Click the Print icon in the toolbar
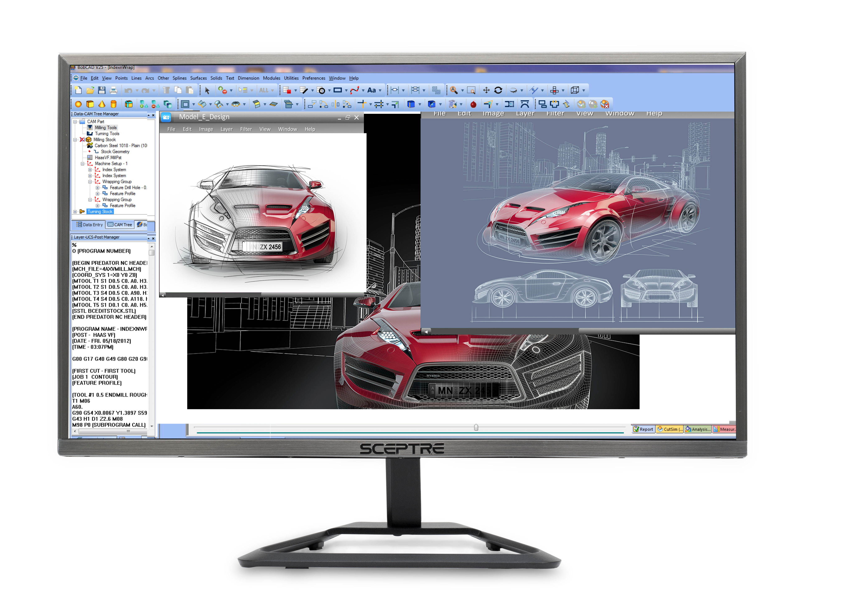This screenshot has width=847, height=616. 114,90
